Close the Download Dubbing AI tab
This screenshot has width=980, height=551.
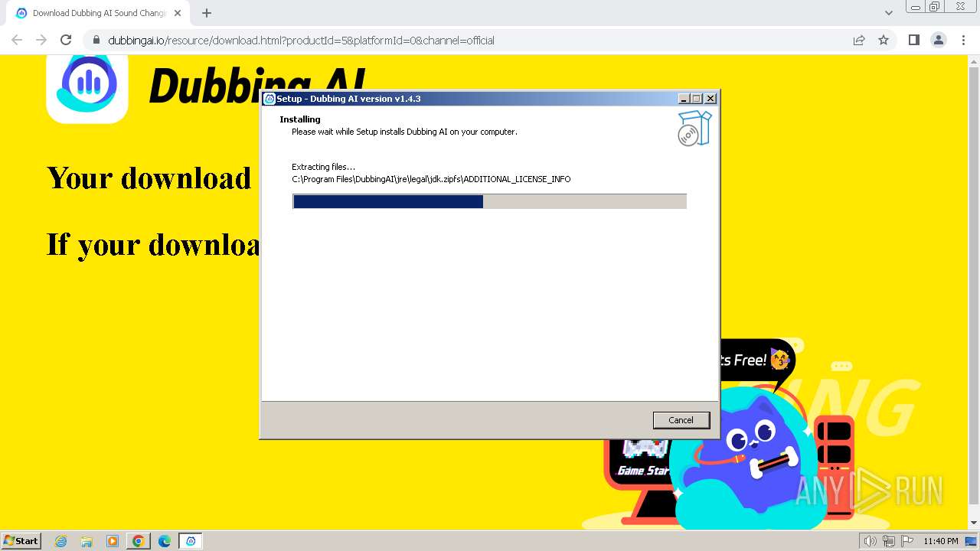pyautogui.click(x=178, y=13)
